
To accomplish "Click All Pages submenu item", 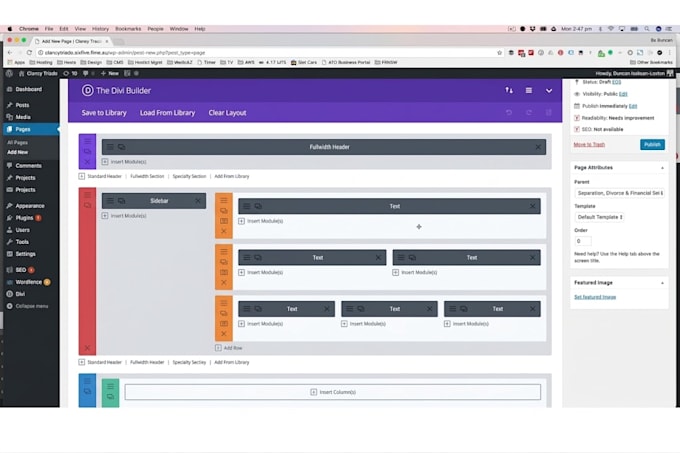I will (x=17, y=142).
